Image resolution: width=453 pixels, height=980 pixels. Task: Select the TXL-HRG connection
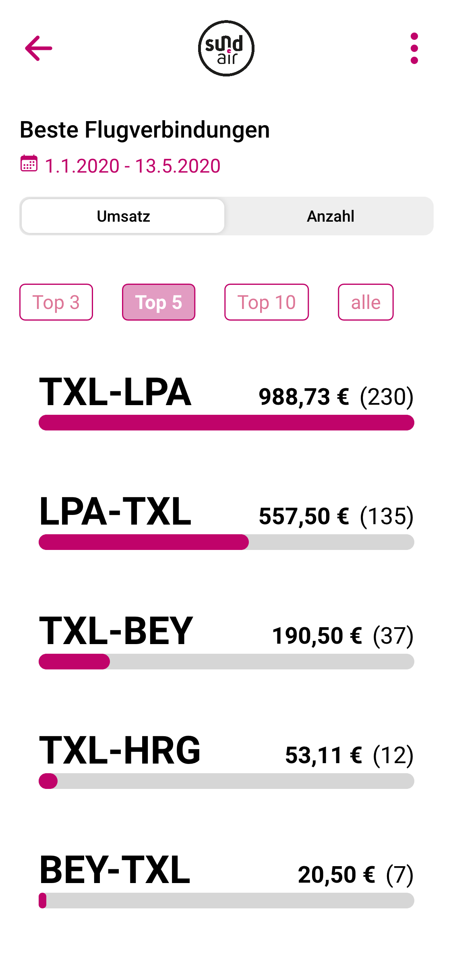click(x=120, y=750)
